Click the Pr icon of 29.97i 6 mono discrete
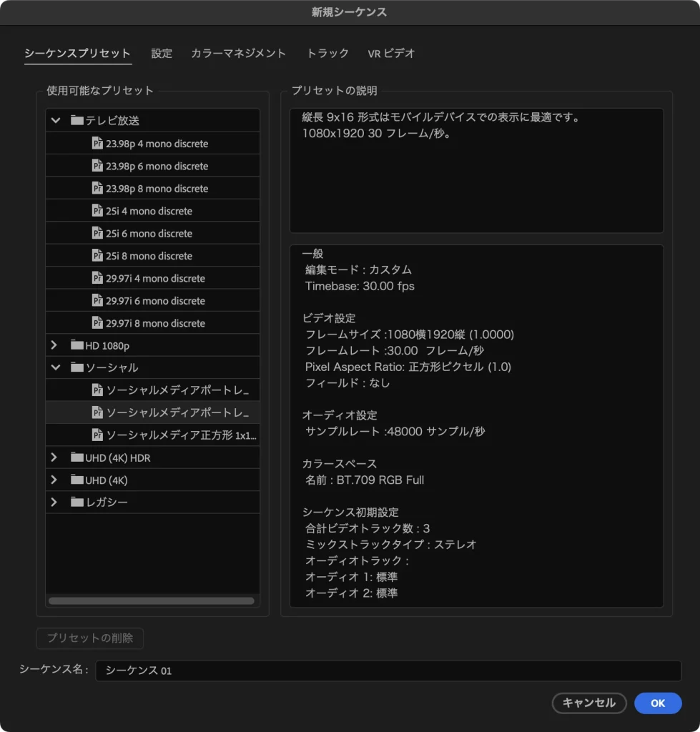 point(97,300)
